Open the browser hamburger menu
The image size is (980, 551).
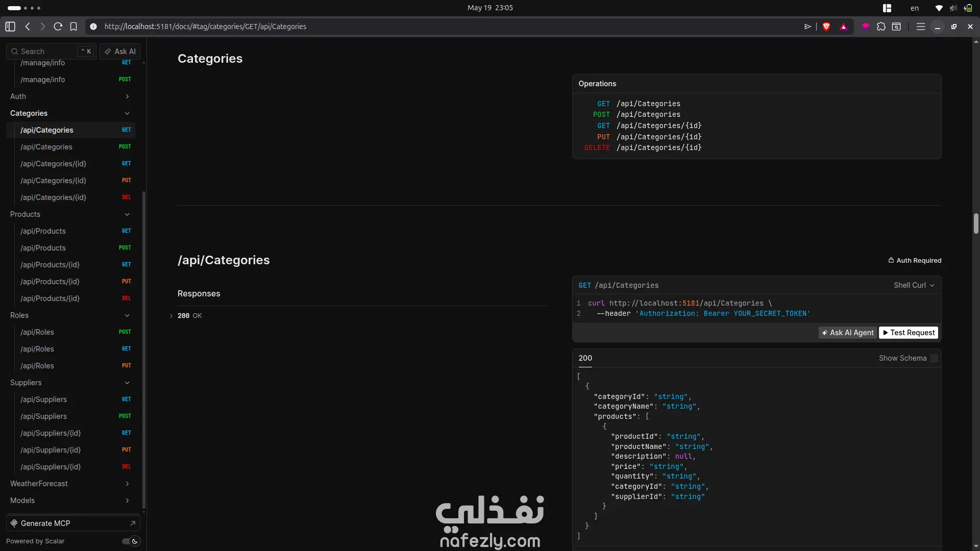click(x=921, y=27)
